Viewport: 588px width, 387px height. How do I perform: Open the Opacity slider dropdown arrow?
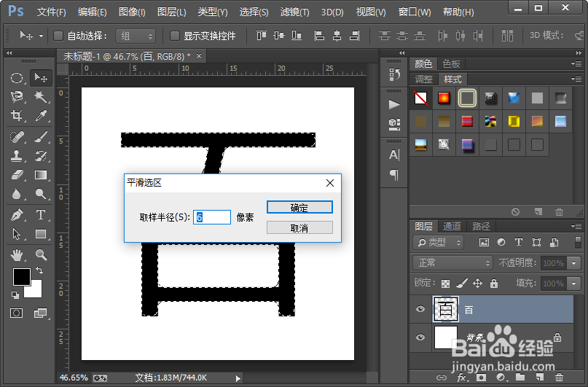pyautogui.click(x=573, y=263)
